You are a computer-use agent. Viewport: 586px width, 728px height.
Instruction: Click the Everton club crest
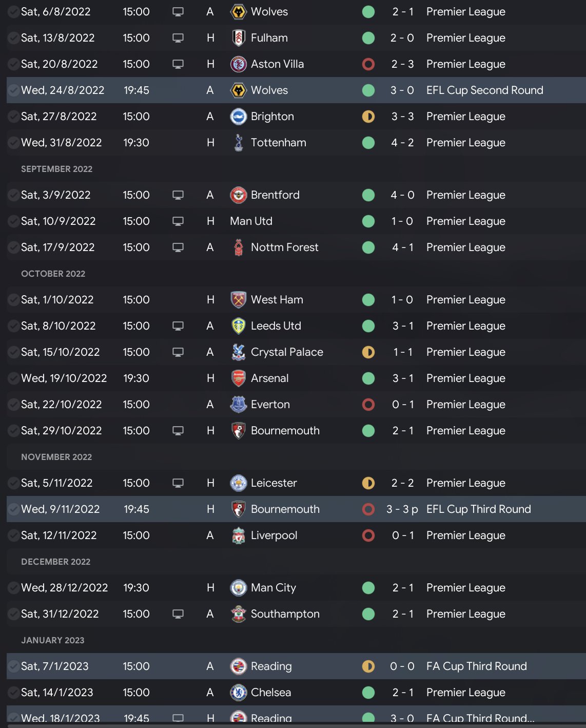[x=238, y=405]
